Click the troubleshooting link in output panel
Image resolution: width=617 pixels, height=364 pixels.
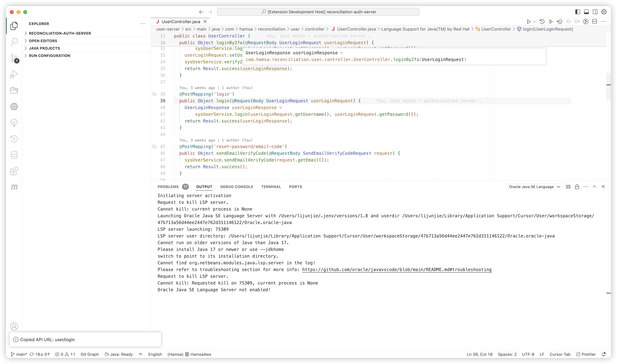pyautogui.click(x=397, y=270)
